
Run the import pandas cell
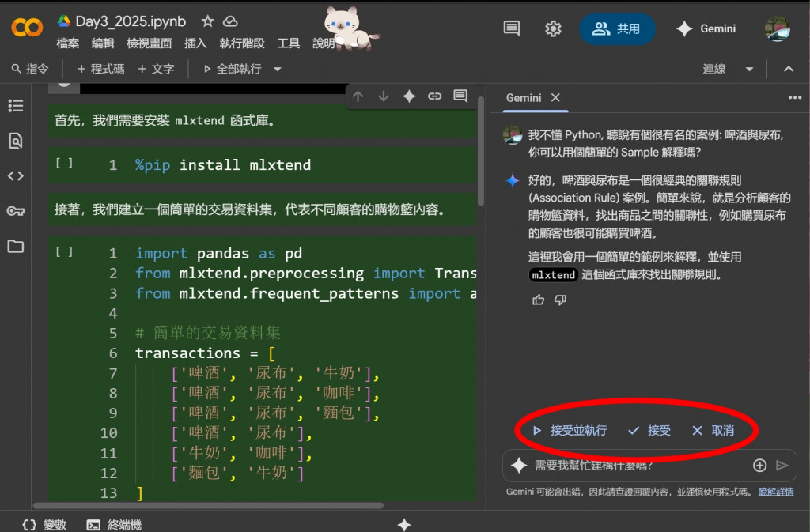[x=64, y=252]
